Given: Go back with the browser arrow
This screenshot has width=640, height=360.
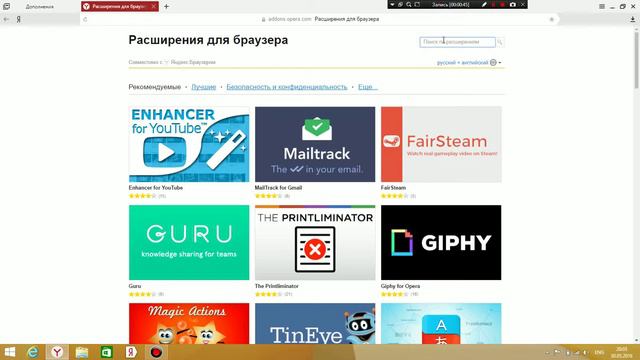Looking at the screenshot, I should [x=6, y=19].
